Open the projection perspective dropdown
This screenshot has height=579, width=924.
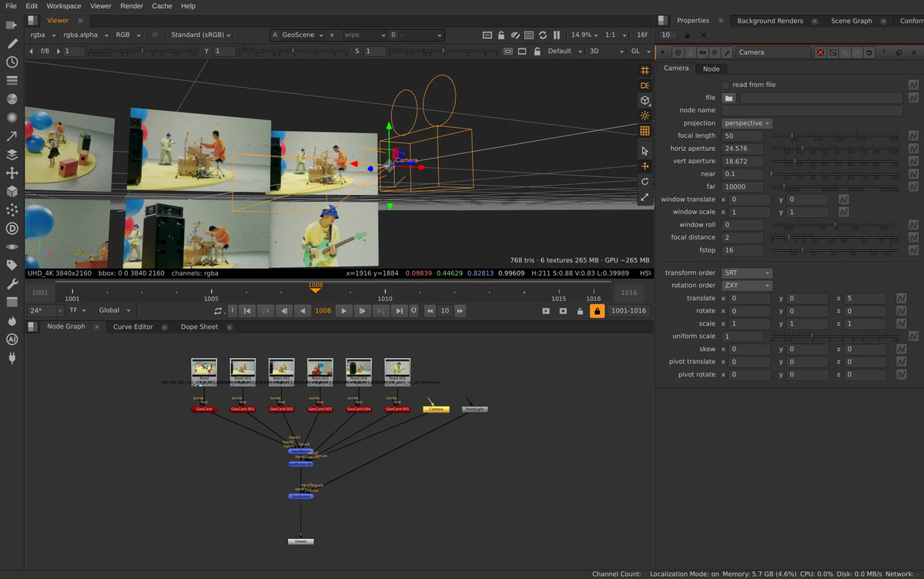click(x=747, y=123)
